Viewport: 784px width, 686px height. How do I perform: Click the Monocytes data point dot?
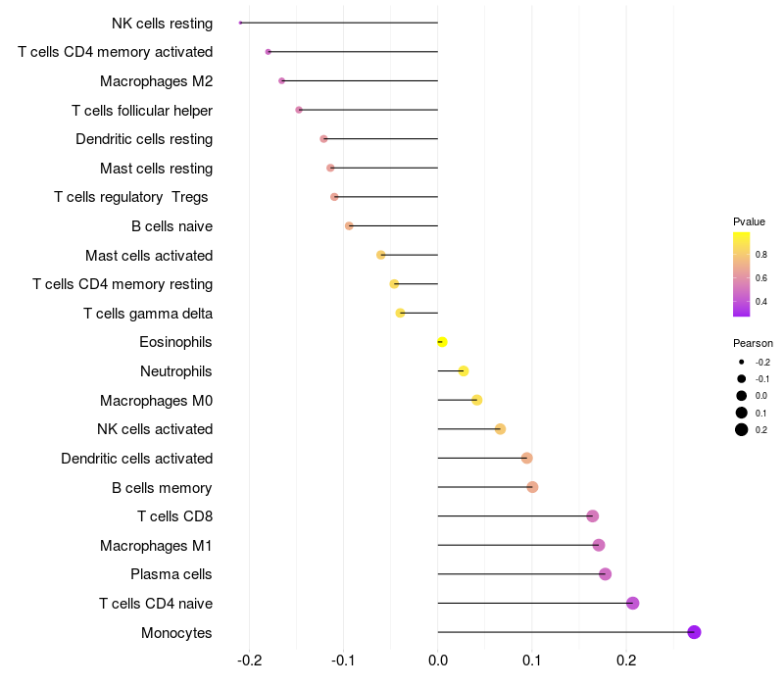[694, 632]
